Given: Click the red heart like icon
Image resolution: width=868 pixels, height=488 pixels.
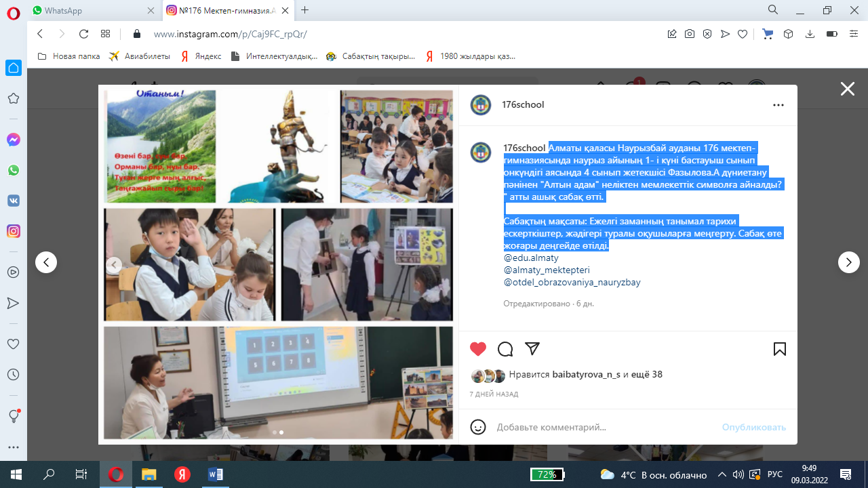Looking at the screenshot, I should pyautogui.click(x=478, y=349).
